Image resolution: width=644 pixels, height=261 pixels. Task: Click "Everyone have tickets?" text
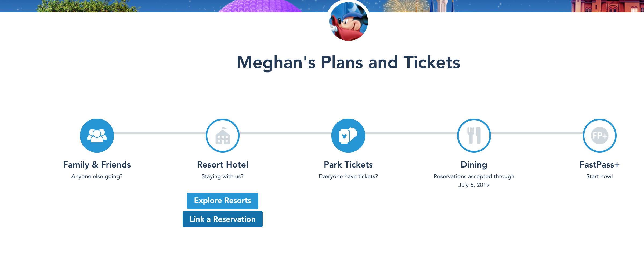(348, 176)
